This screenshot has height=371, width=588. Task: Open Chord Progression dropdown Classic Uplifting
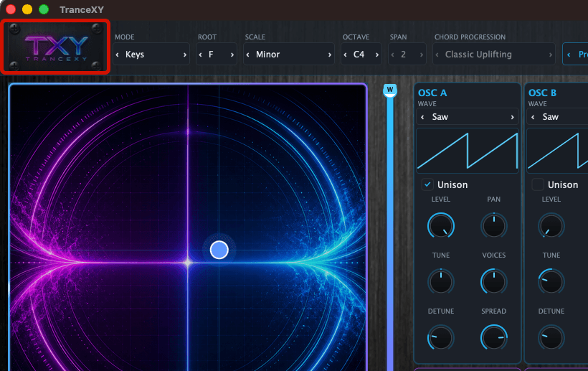[494, 55]
